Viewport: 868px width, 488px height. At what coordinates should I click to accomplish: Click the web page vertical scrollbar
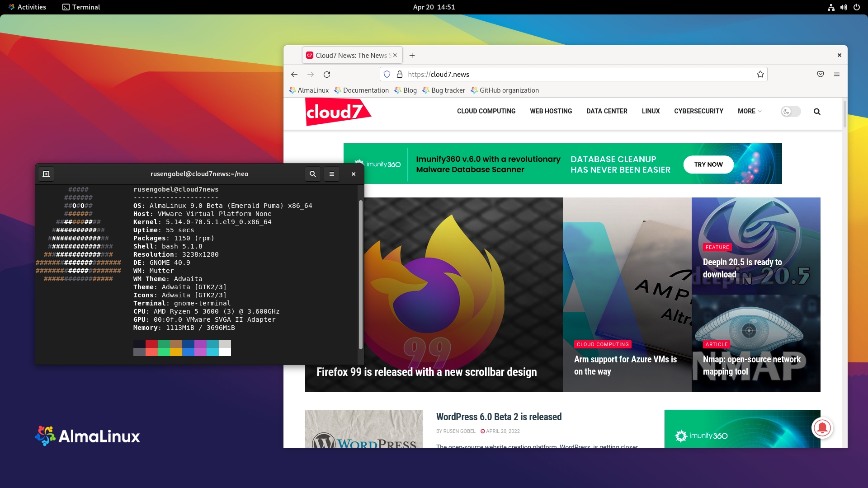[x=844, y=113]
